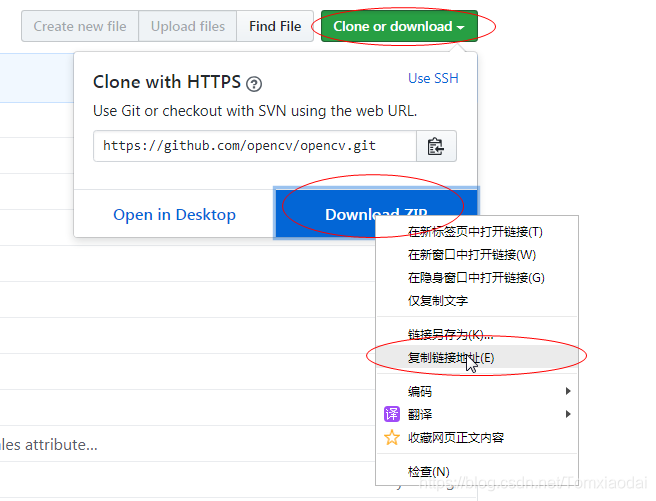
Task: Choose 在隐身窗口中打开链接(G) menu entry
Action: point(477,278)
